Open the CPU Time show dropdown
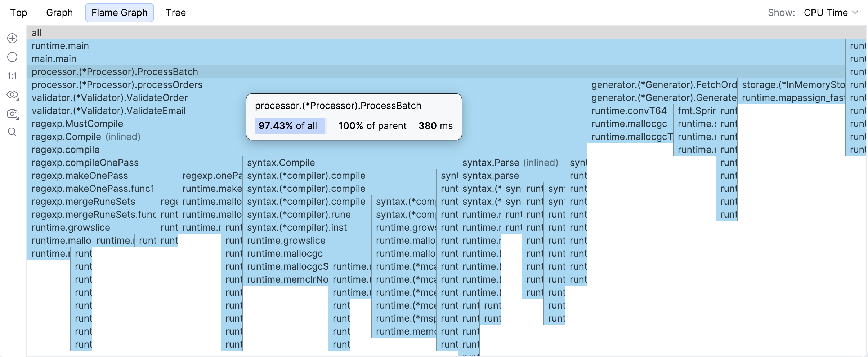 831,13
